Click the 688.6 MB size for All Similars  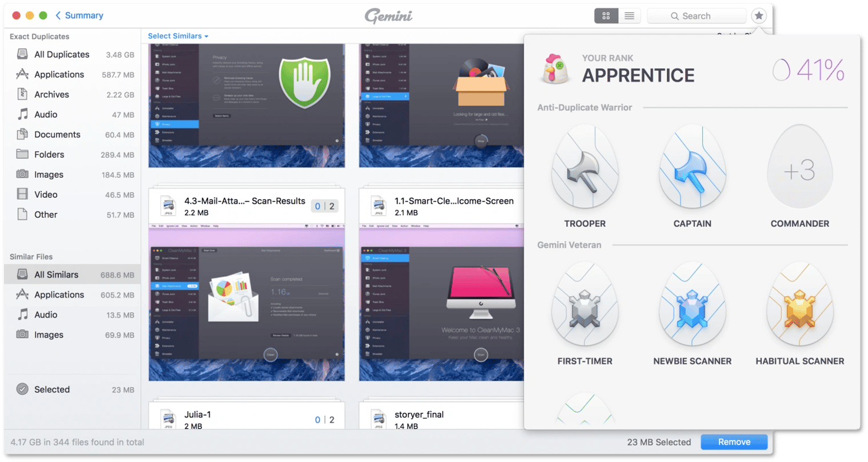[117, 275]
